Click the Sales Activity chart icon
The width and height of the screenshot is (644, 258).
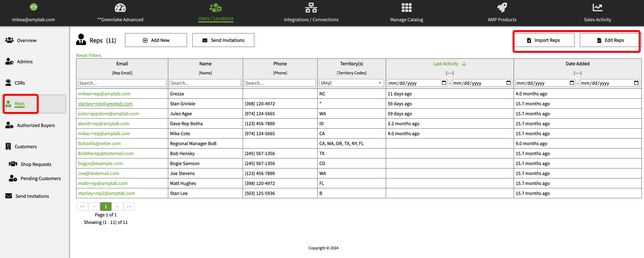pyautogui.click(x=597, y=8)
